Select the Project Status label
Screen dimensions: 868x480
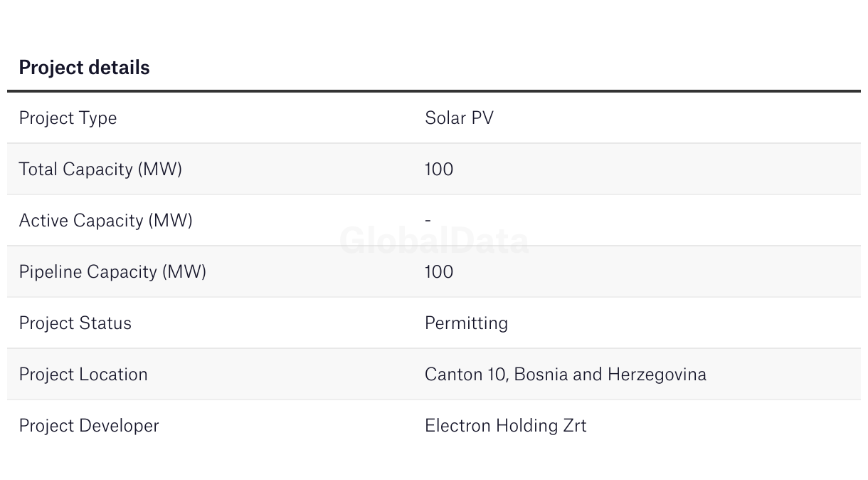(x=75, y=323)
